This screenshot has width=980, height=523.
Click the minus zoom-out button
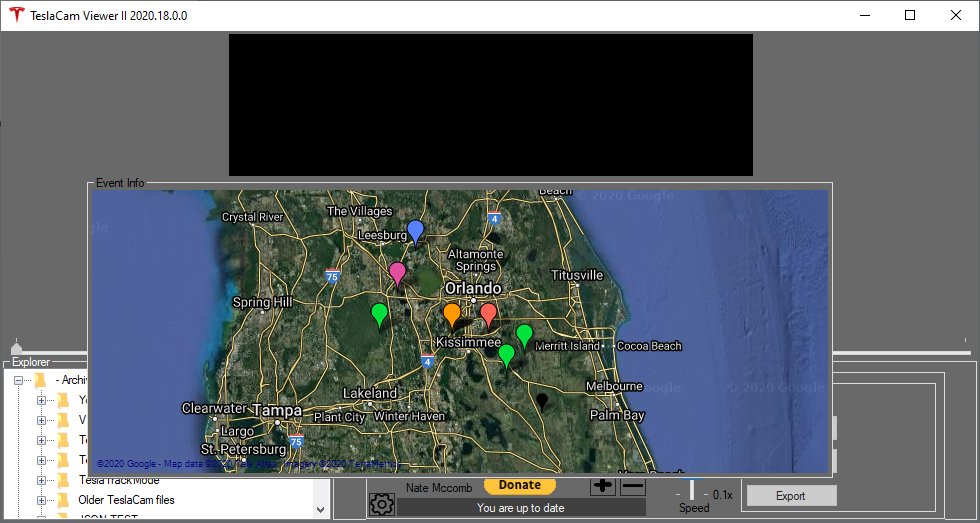pos(632,486)
